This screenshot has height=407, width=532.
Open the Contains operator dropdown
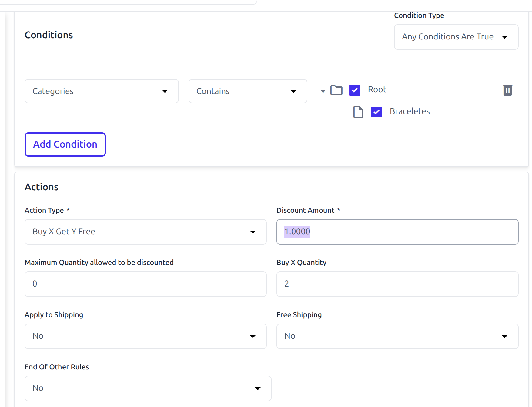(x=248, y=91)
